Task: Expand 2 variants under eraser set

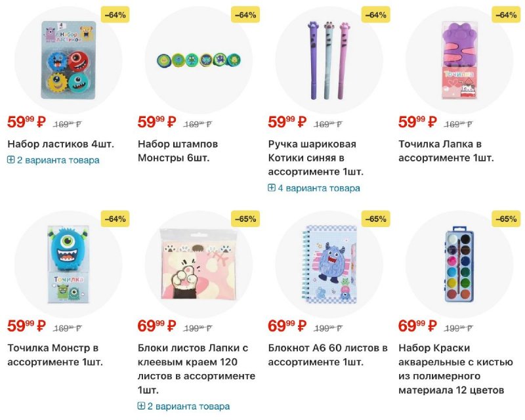Action: [x=54, y=160]
